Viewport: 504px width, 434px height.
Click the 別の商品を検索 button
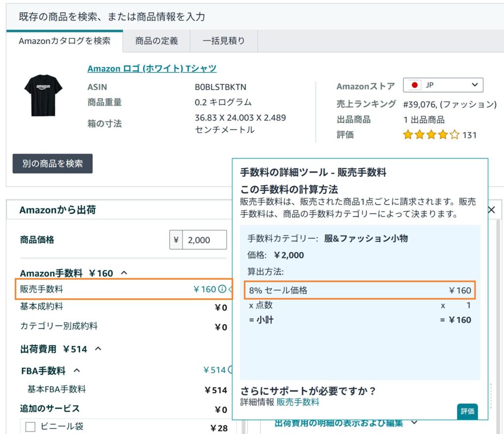coord(53,164)
